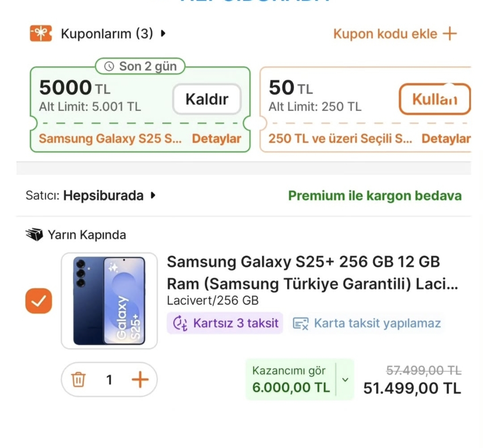Click the Son 2 gün clock badge
Viewport: 483px width, 448px height.
point(141,66)
